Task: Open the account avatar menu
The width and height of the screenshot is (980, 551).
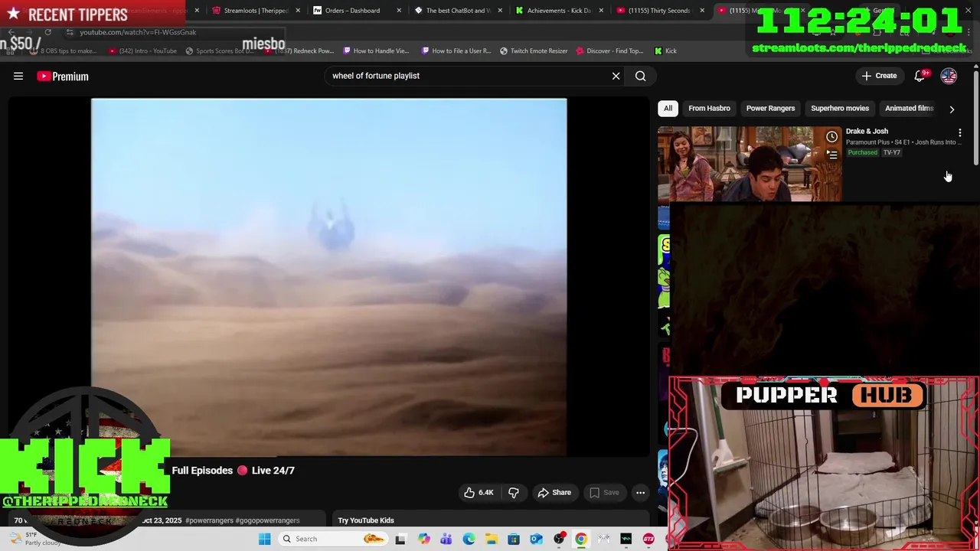Action: [949, 76]
